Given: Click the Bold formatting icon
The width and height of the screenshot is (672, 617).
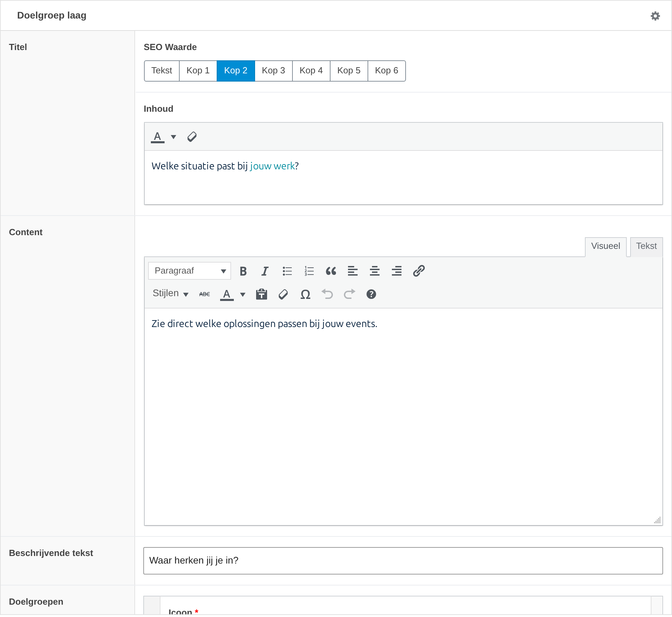Looking at the screenshot, I should tap(243, 271).
